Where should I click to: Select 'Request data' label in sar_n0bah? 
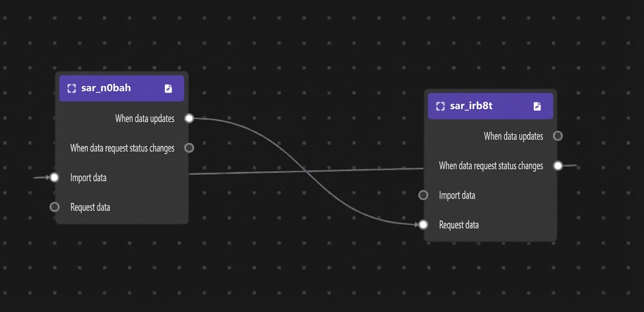90,207
